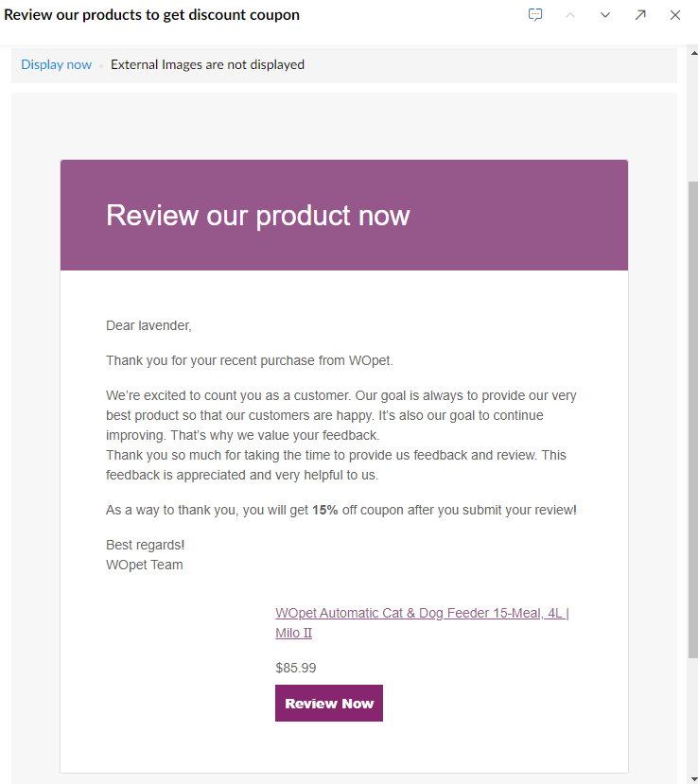Click the vertical scrollbar thumb
The height and width of the screenshot is (784, 698).
[693, 419]
